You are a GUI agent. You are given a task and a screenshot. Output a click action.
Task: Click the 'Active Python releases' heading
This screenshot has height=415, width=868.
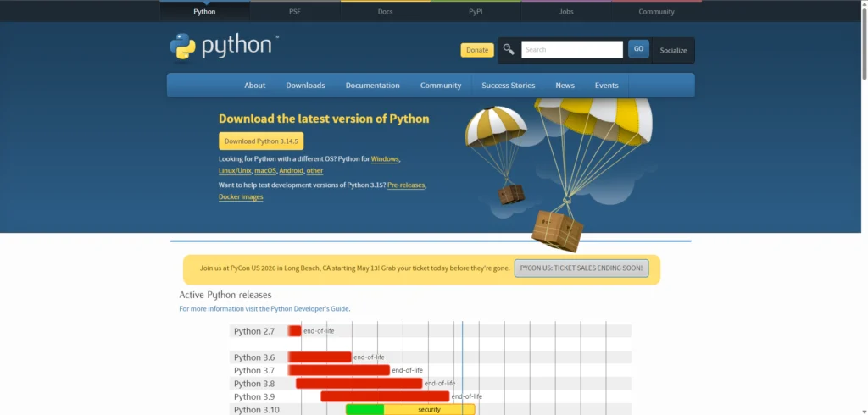click(x=225, y=295)
